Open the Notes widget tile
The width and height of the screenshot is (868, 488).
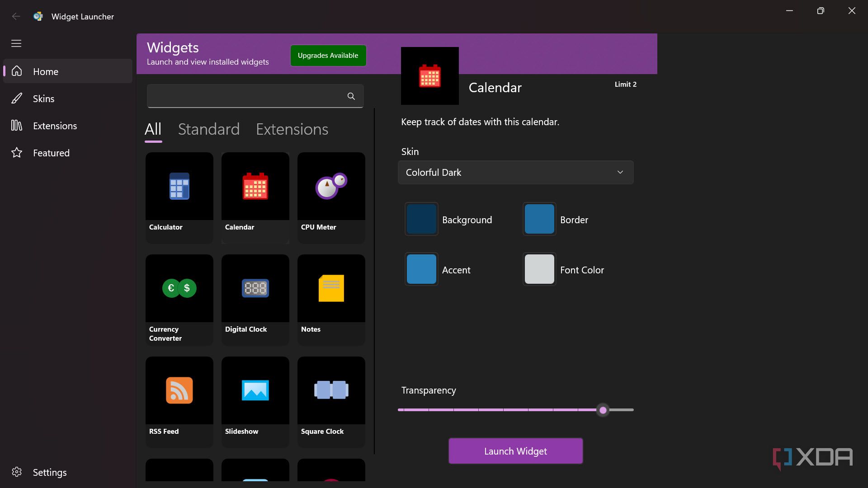331,300
